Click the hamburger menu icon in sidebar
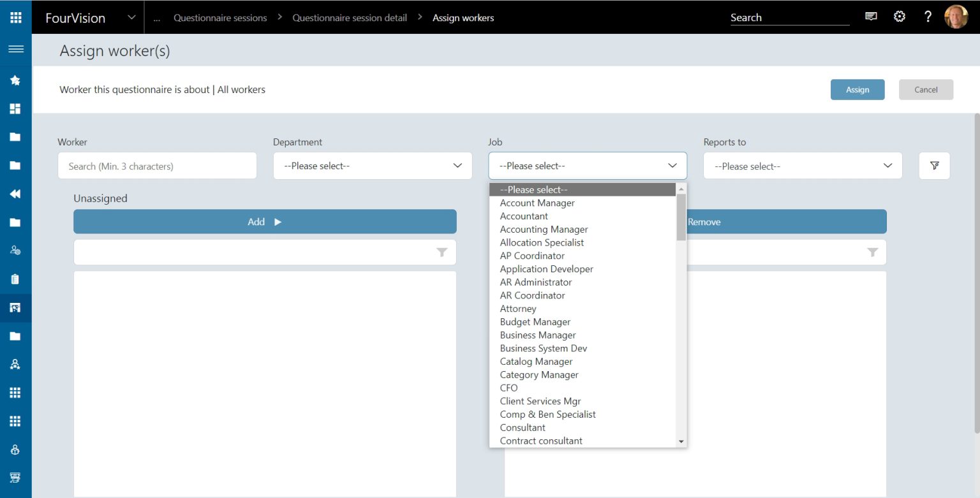This screenshot has height=498, width=980. (x=15, y=49)
